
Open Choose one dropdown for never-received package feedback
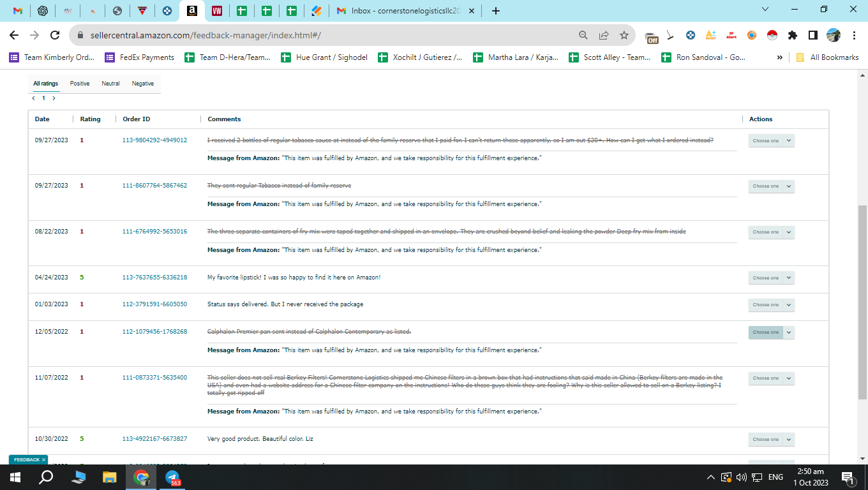click(771, 305)
